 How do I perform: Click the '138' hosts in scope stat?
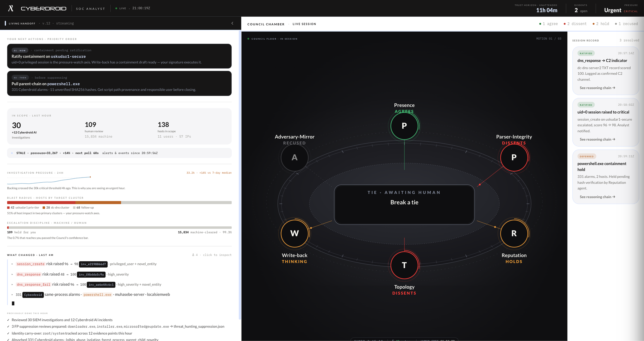click(163, 124)
